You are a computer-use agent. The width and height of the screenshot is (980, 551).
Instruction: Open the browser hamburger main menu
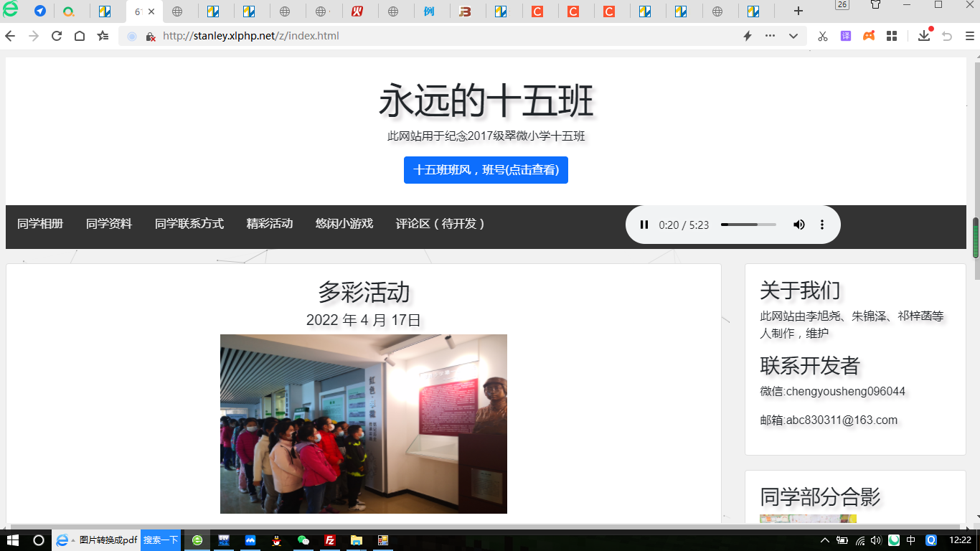tap(969, 36)
